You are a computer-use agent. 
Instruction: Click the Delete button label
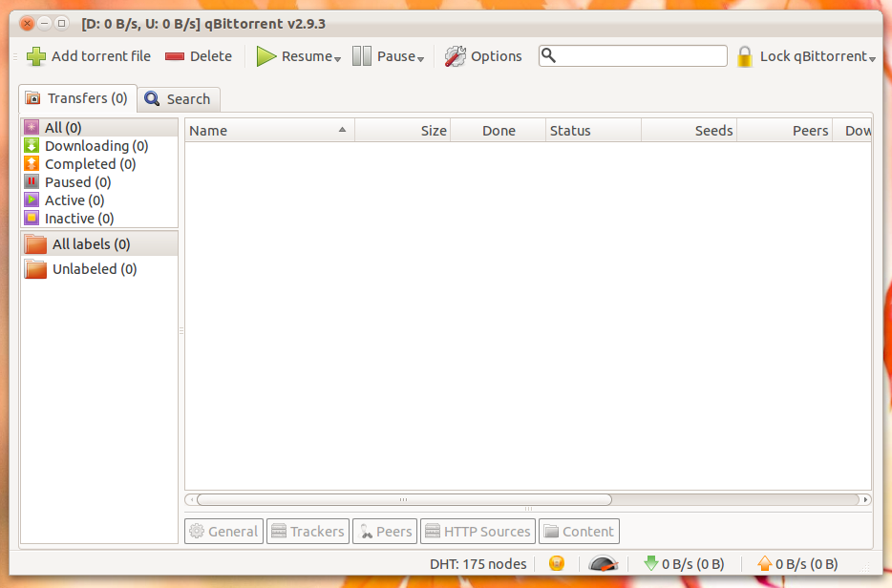[x=211, y=56]
